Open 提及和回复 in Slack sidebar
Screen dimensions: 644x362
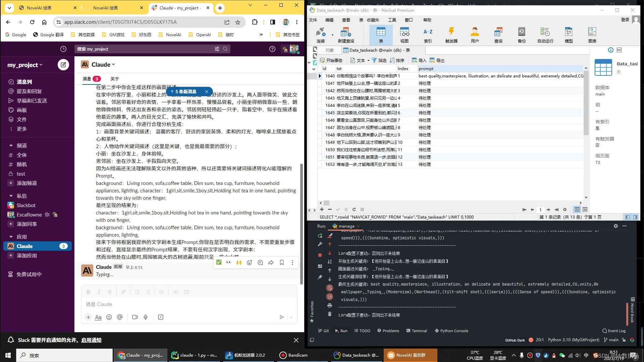(x=29, y=91)
